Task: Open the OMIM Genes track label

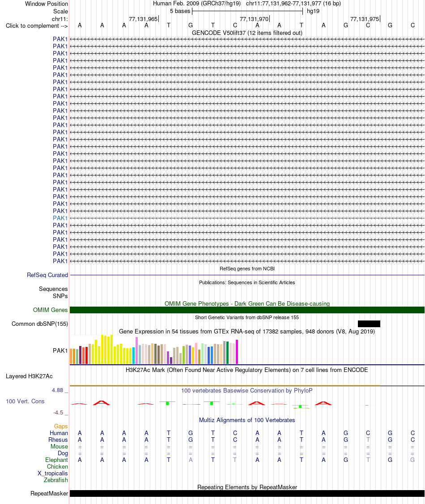Action: pos(51,310)
